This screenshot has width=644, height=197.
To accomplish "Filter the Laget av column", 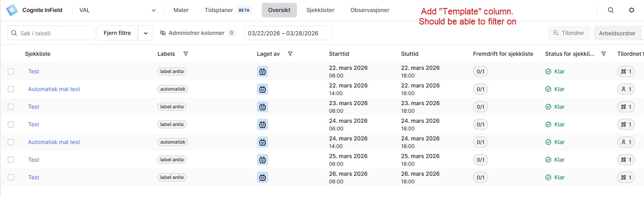I will coord(290,54).
